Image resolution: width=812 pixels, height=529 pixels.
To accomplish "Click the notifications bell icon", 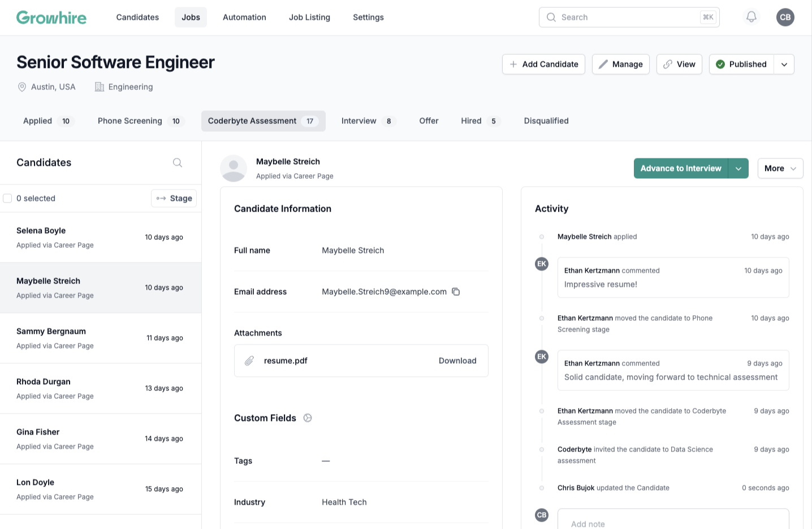I will click(751, 17).
